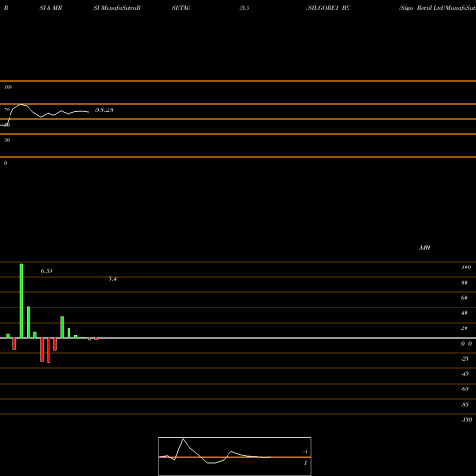The image size is (476, 476).
Task: Click the 70 level label on RSI axis
Action: tap(7, 109)
